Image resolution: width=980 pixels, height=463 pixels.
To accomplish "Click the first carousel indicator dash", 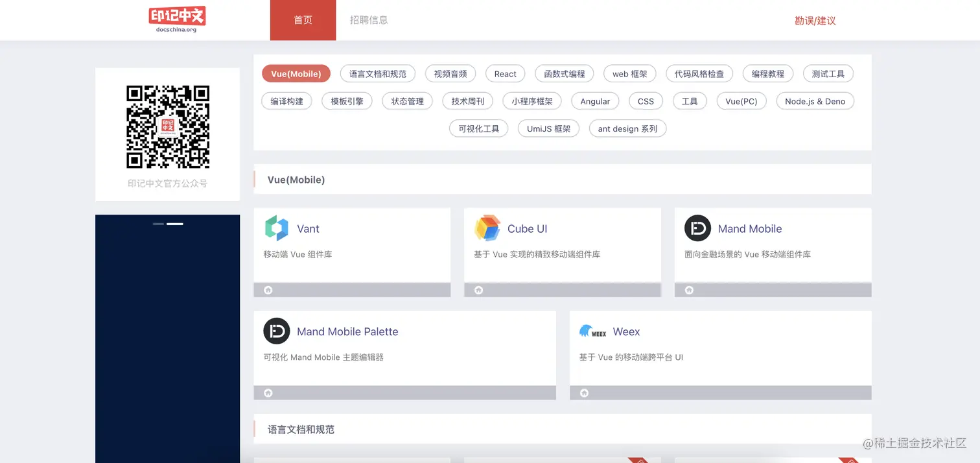I will pyautogui.click(x=158, y=224).
